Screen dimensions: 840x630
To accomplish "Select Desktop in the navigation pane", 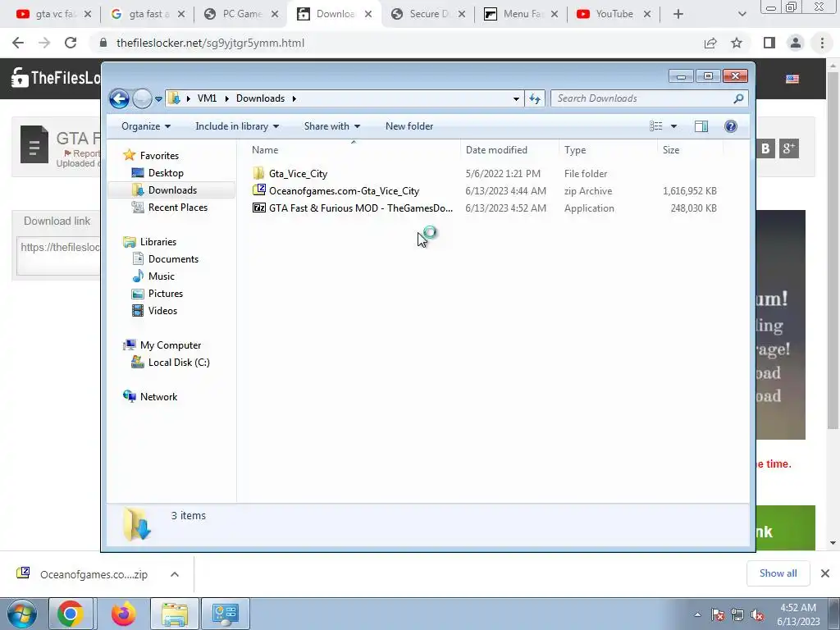I will tap(166, 173).
